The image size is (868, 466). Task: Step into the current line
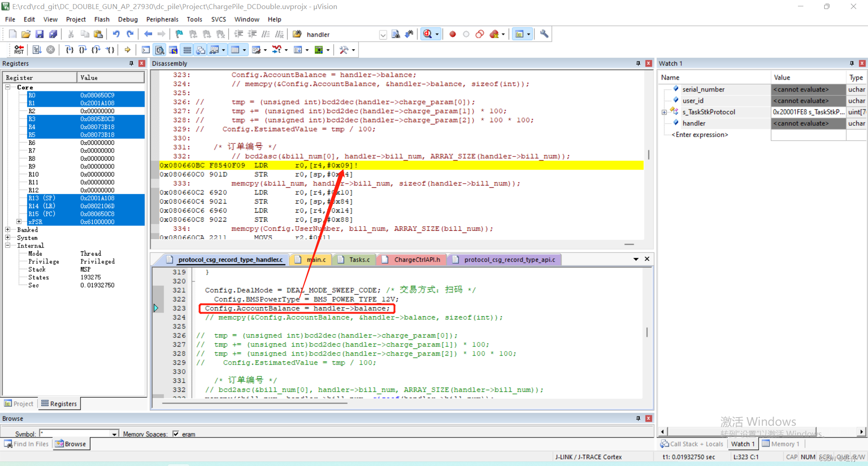tap(69, 50)
